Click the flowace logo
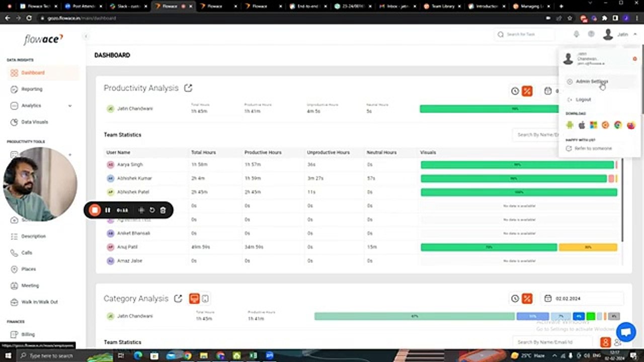Screen dimensions: 644x362 43,39
